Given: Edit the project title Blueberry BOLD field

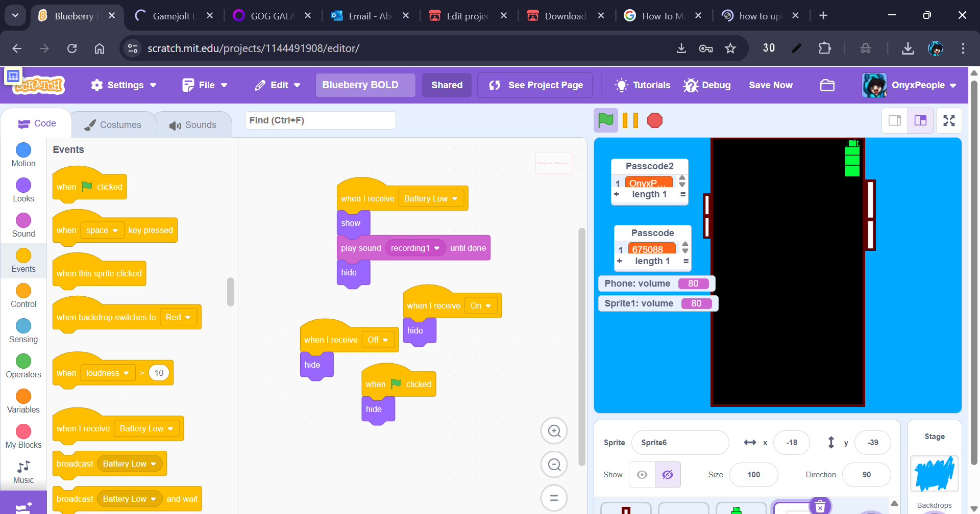Looking at the screenshot, I should [x=365, y=85].
